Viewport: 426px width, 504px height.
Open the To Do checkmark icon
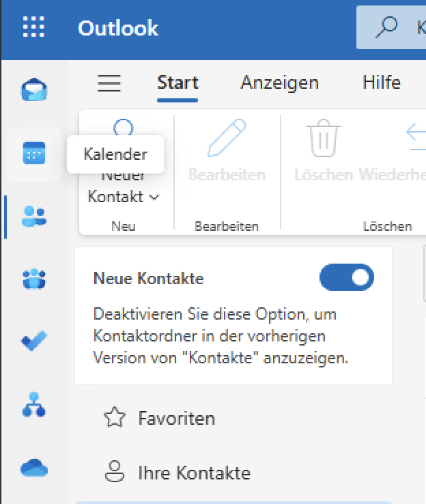click(x=34, y=341)
